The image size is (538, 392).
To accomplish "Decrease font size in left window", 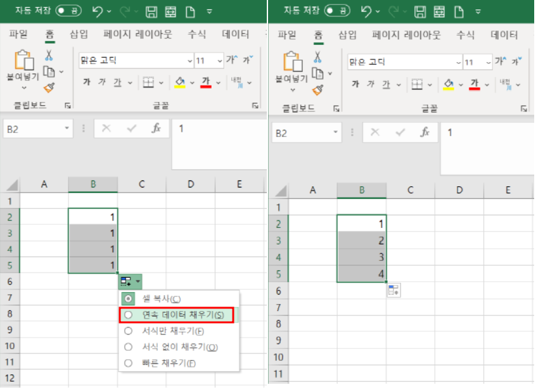I will click(248, 60).
